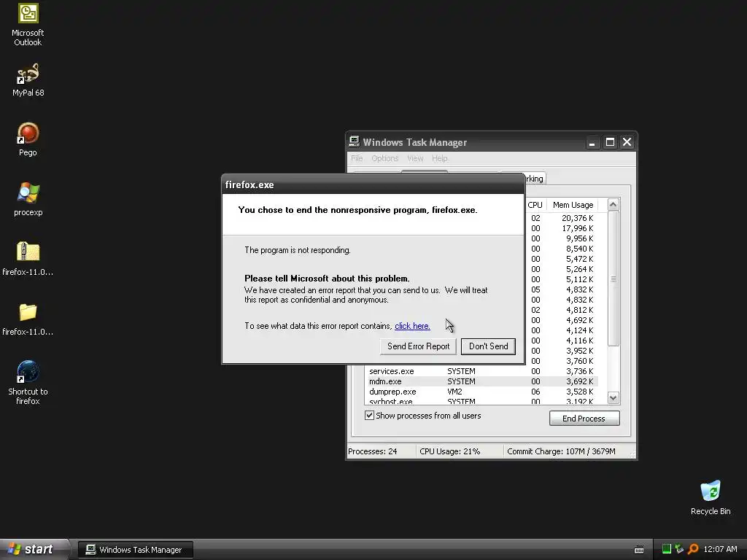
Task: Select the firefox-11.0 yellow folder icon
Action: pos(28,319)
